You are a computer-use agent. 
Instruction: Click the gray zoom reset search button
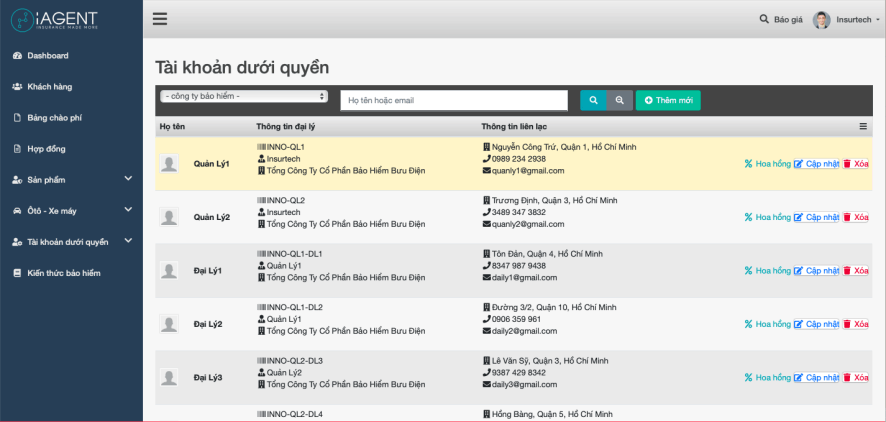pyautogui.click(x=620, y=100)
